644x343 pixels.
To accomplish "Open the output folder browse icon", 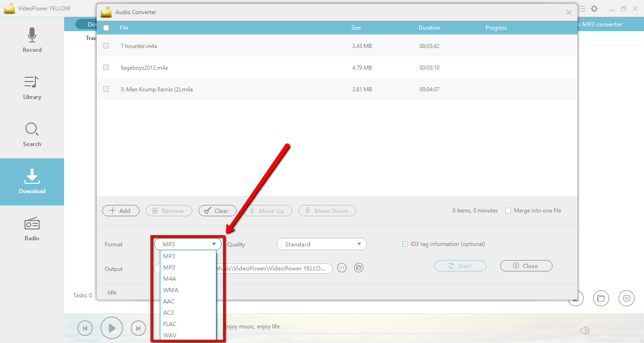I will (x=358, y=268).
